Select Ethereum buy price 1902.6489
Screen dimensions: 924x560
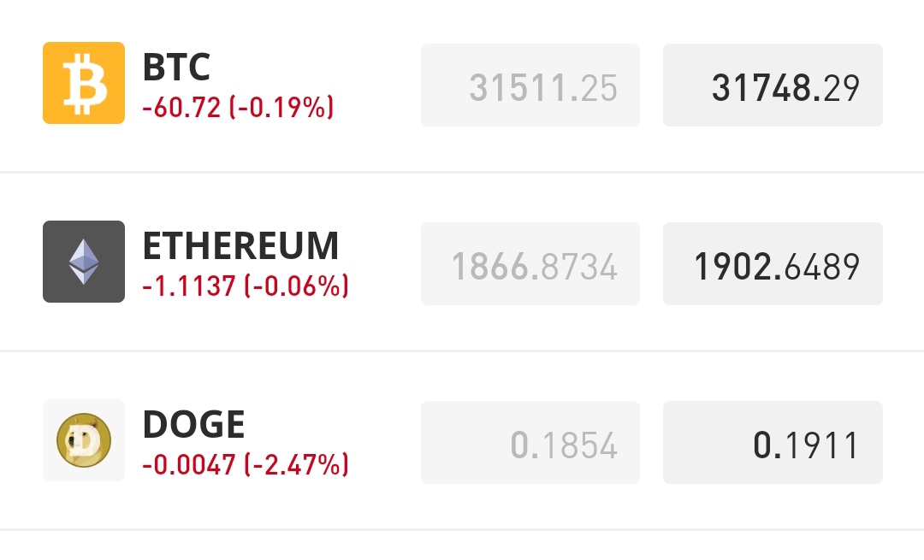773,264
